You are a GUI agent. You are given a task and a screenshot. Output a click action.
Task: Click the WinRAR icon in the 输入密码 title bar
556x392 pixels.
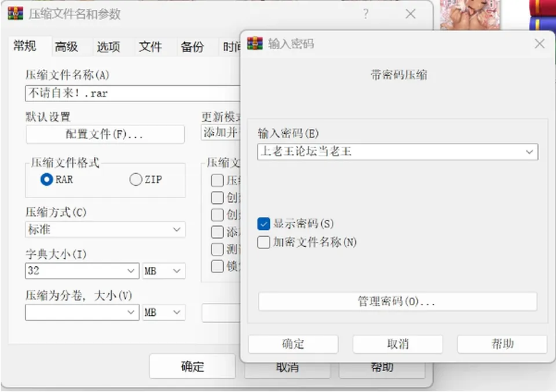click(x=255, y=43)
